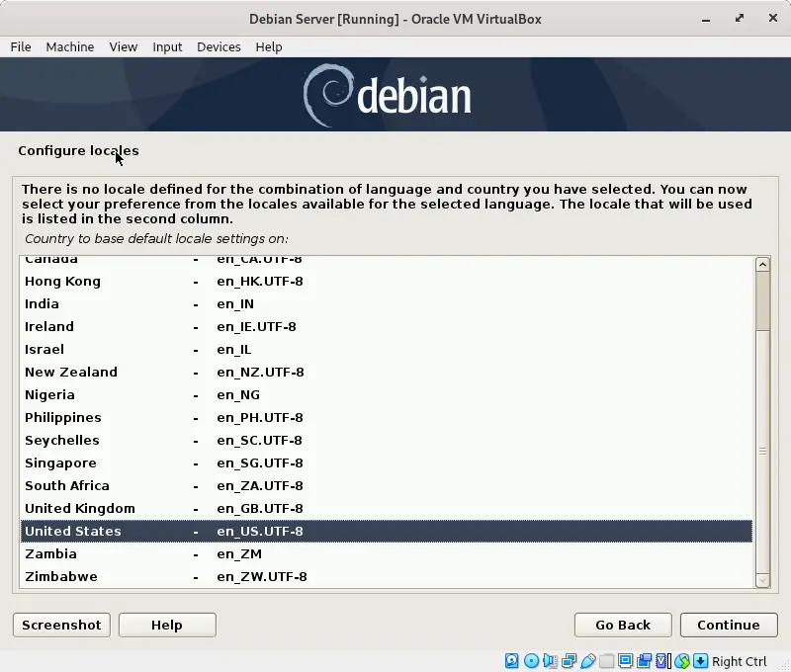The height and width of the screenshot is (672, 791).
Task: Select the United States locale row
Action: 387,532
